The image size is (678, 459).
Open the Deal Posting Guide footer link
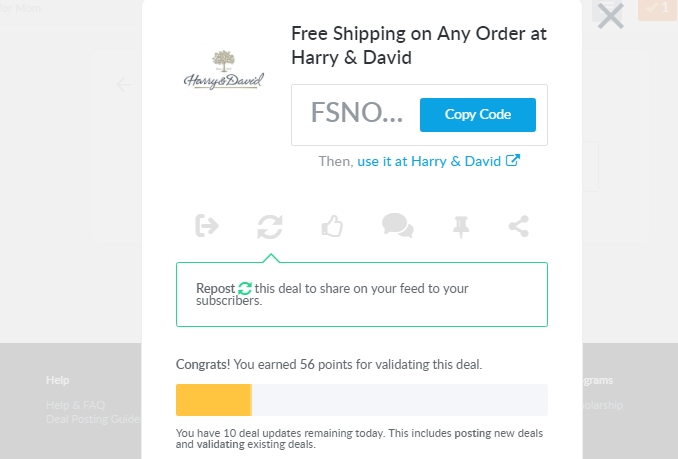(93, 419)
